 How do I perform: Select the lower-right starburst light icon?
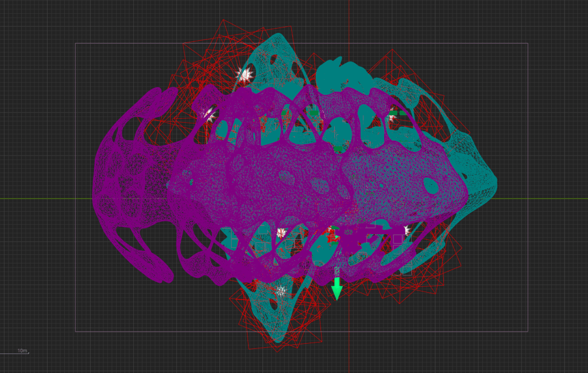point(407,231)
